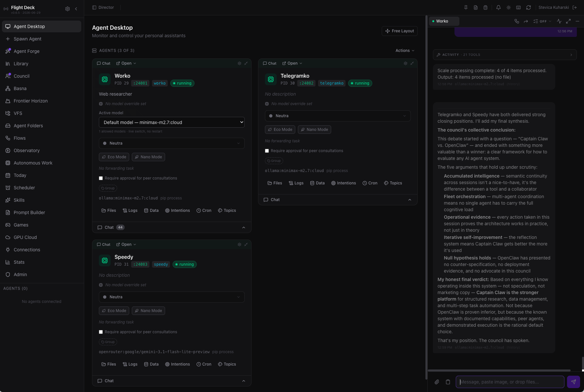Click the clipboard paste icon beside message box

(448, 382)
